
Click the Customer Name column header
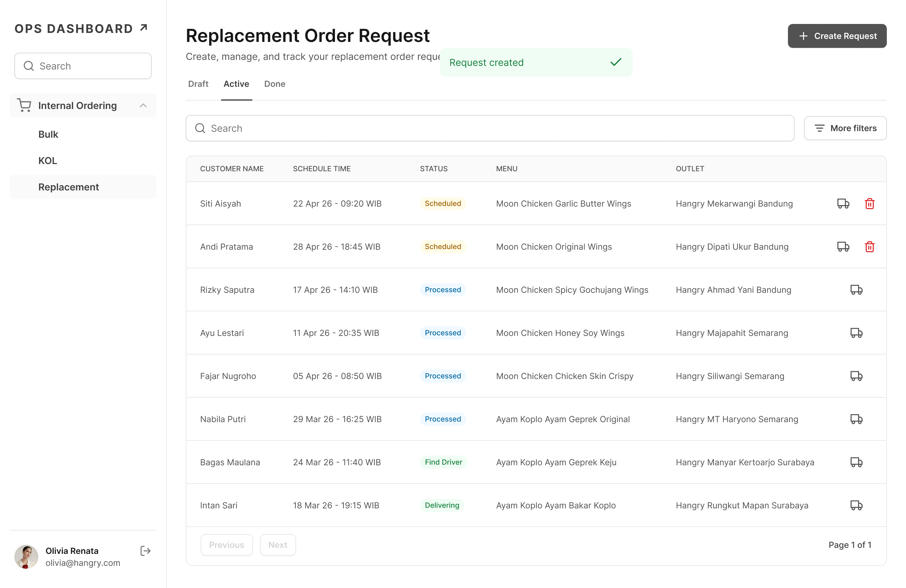tap(232, 169)
